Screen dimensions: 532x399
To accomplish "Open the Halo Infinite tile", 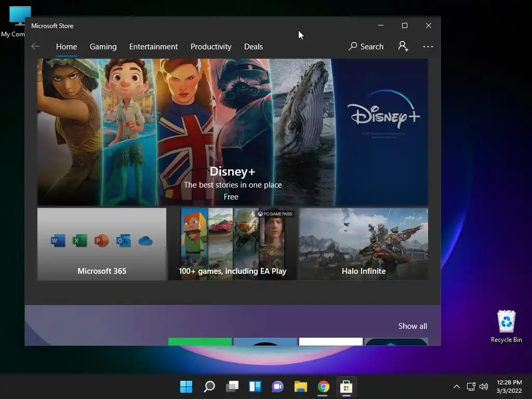I will tap(363, 244).
